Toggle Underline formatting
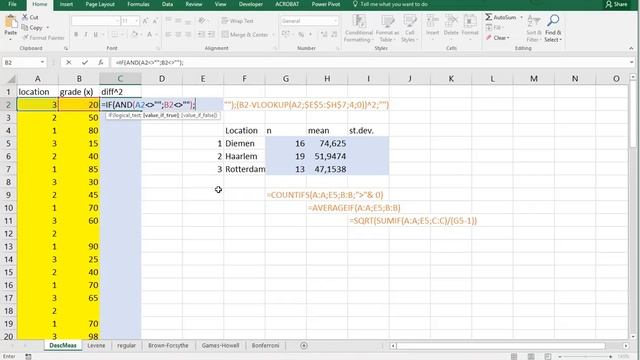 [x=96, y=35]
